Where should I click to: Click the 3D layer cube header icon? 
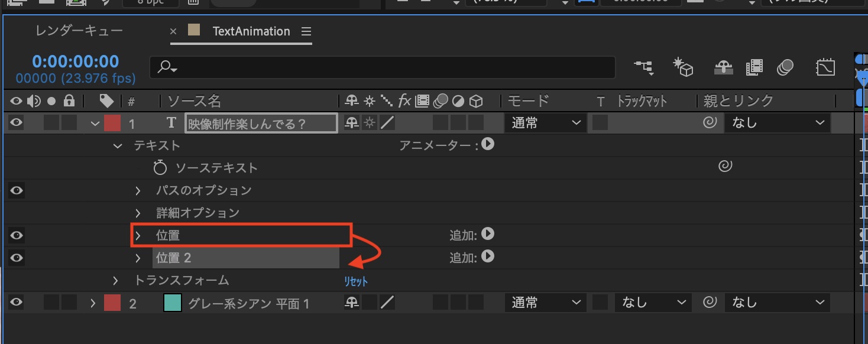click(x=477, y=101)
